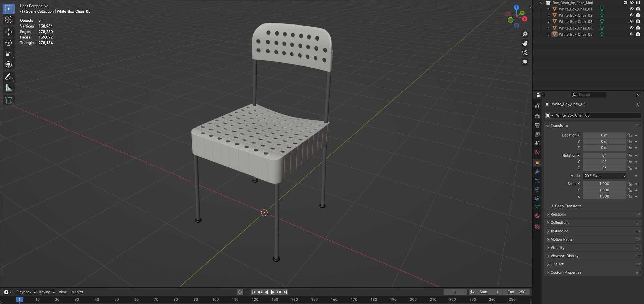Switch perspective/orthographic grid icon

tap(525, 62)
